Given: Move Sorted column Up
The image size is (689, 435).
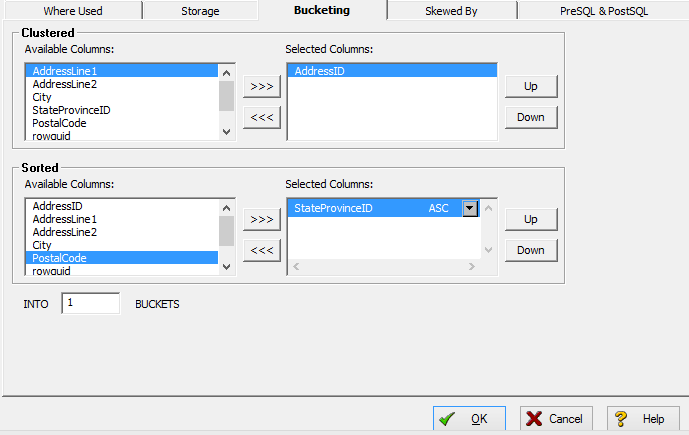Looking at the screenshot, I should pos(531,219).
